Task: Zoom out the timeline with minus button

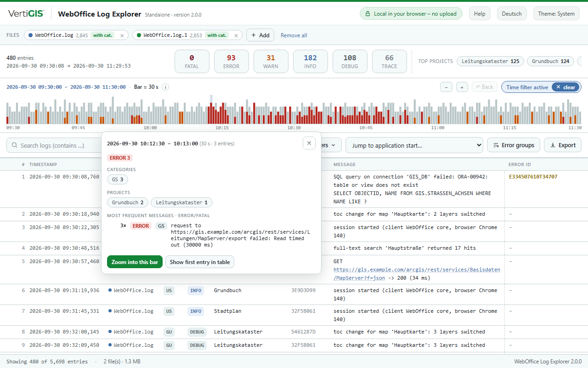Action: point(446,87)
